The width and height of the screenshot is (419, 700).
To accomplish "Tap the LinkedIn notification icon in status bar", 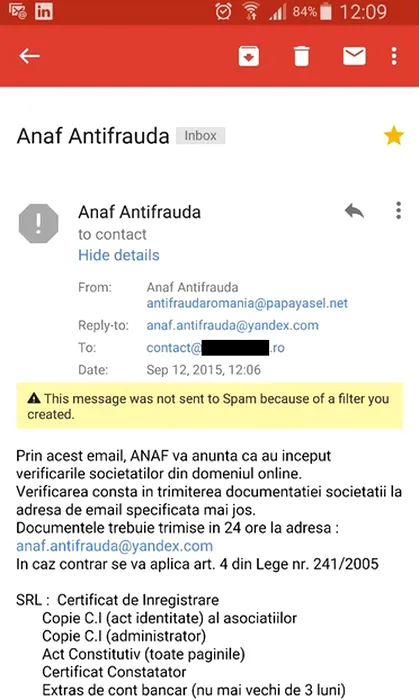I will pos(44,12).
